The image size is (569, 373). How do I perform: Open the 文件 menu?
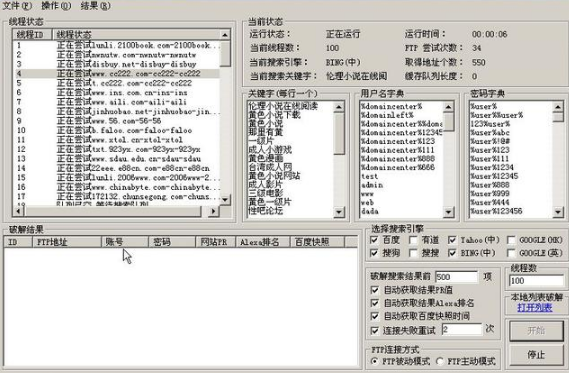17,6
